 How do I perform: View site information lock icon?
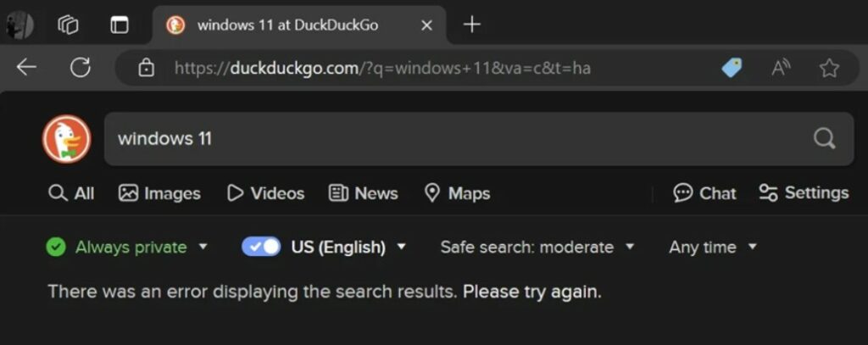[x=146, y=68]
